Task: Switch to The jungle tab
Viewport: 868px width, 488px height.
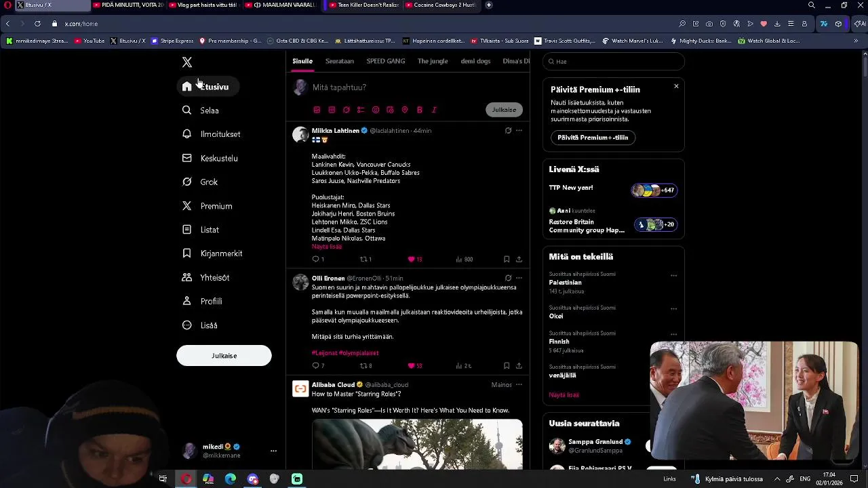Action: point(433,61)
